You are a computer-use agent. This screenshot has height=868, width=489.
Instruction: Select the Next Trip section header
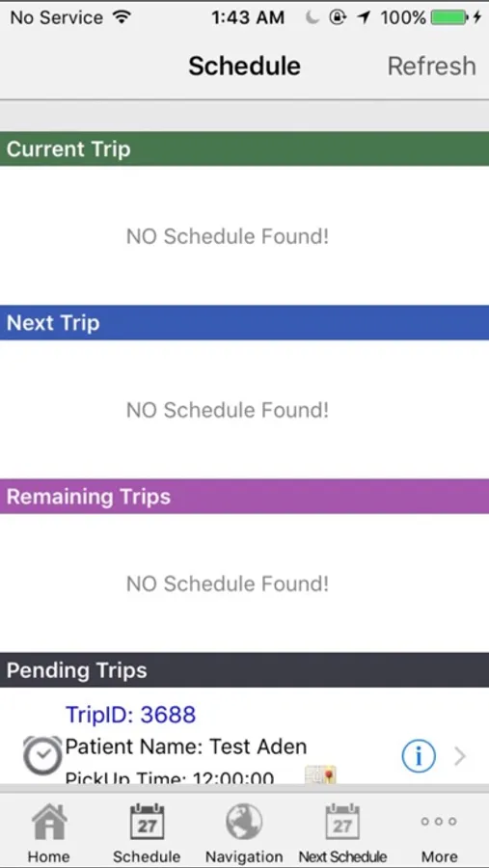[x=244, y=323]
